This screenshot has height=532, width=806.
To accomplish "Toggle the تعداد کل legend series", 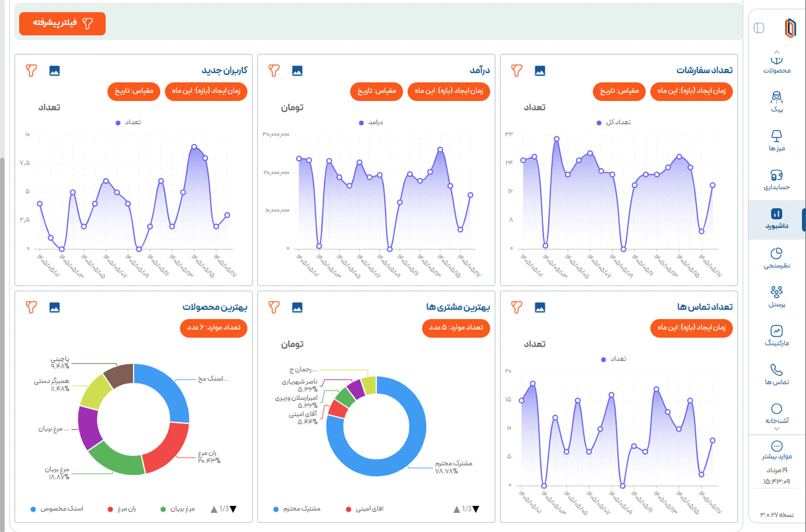I will click(x=614, y=122).
